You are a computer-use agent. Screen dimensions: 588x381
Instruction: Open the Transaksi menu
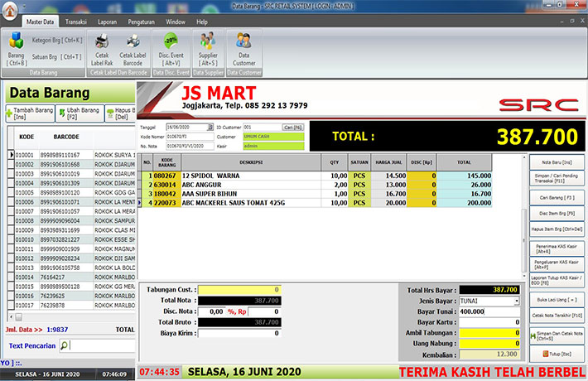click(x=75, y=22)
